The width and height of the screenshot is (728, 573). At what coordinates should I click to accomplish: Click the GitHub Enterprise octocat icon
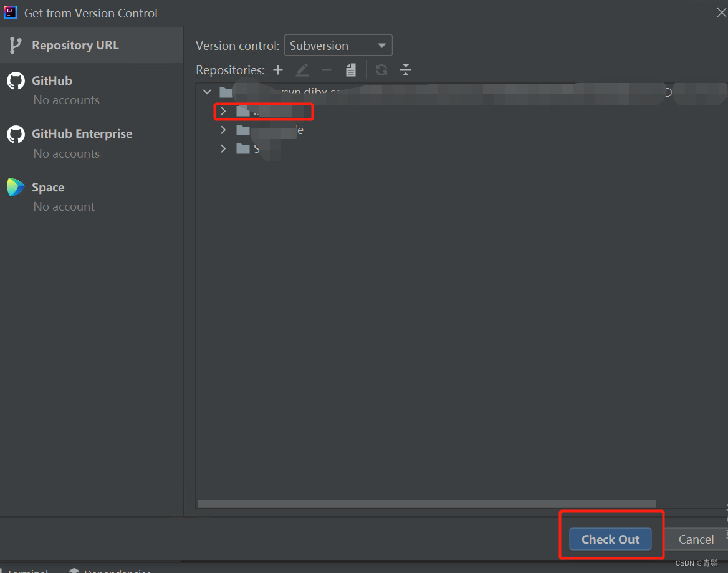coord(16,134)
